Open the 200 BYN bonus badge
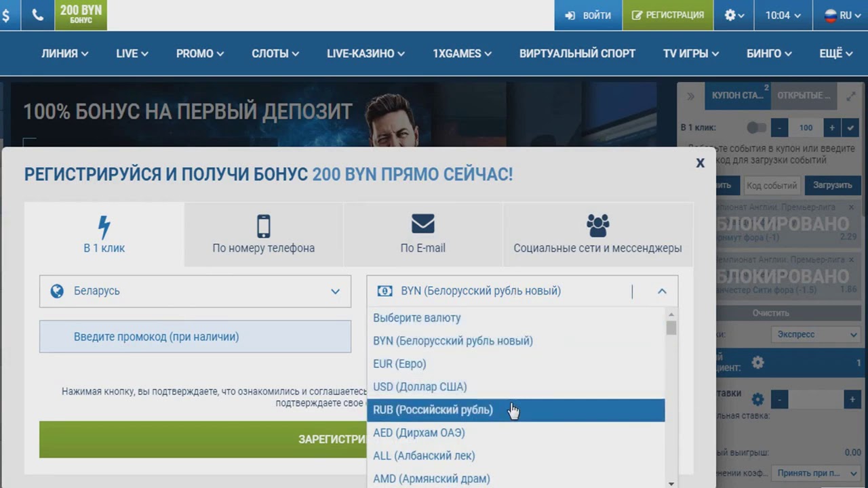Viewport: 868px width, 488px height. [81, 15]
